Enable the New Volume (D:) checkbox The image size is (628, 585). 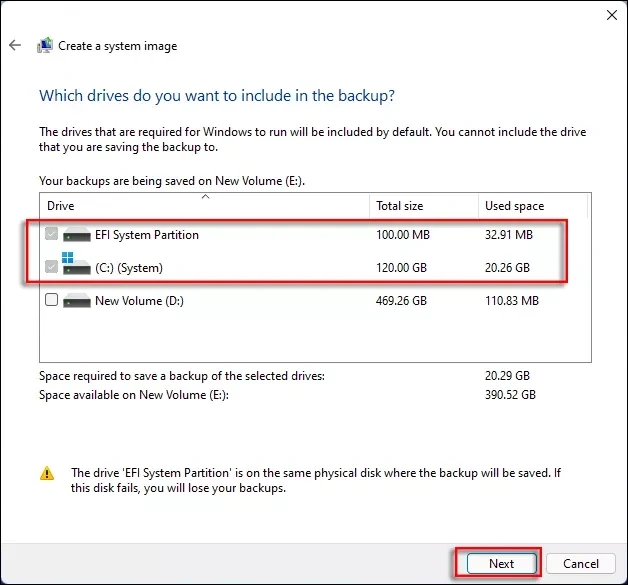tap(52, 300)
